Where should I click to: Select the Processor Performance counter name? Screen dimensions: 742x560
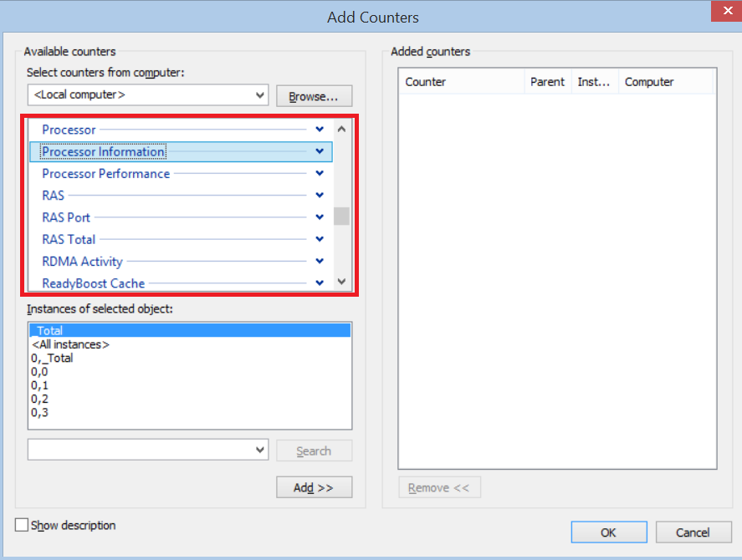(x=106, y=174)
